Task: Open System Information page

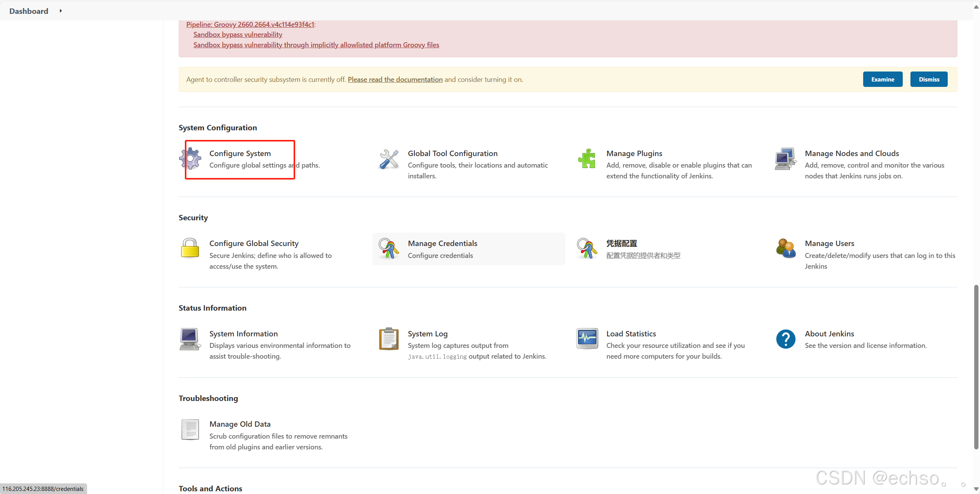Action: (243, 334)
